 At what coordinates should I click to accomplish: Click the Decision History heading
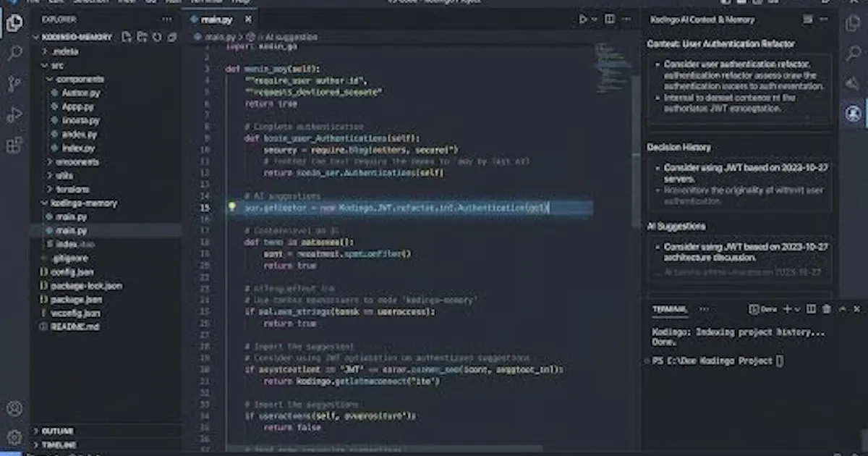[679, 148]
